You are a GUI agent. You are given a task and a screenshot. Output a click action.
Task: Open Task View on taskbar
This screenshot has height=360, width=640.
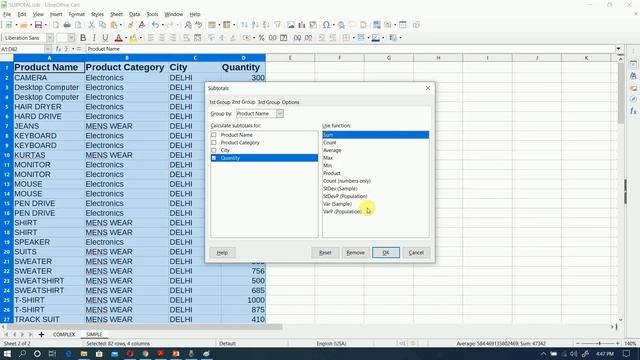click(x=52, y=353)
